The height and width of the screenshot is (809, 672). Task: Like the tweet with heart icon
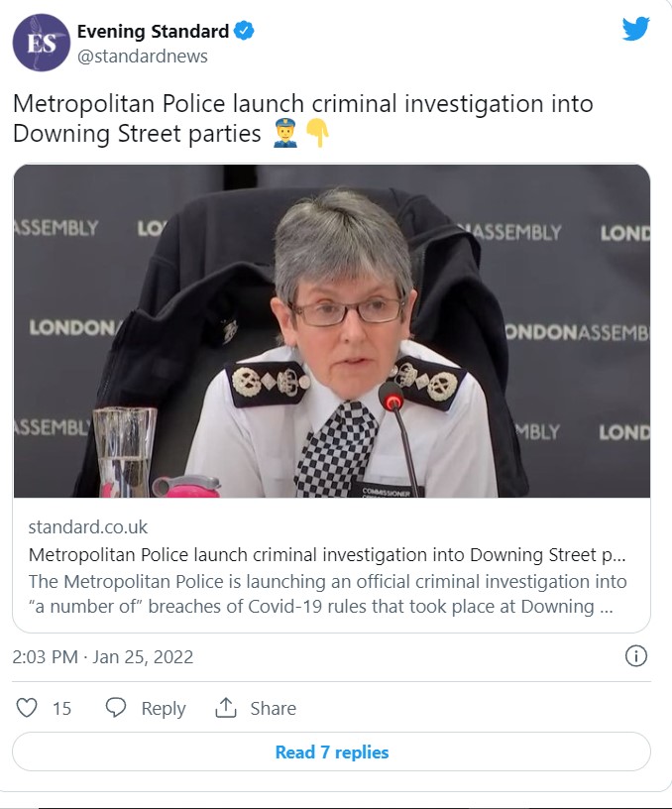click(28, 708)
